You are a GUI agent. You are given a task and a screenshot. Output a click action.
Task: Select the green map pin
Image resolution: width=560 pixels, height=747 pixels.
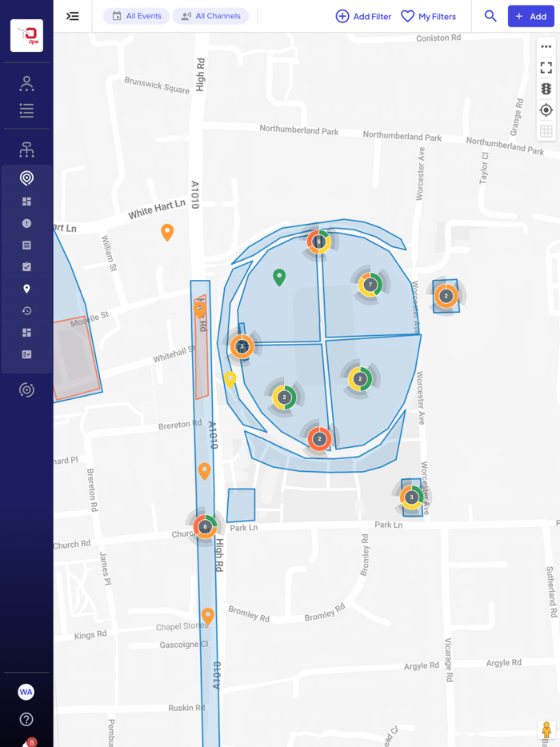pos(279,278)
